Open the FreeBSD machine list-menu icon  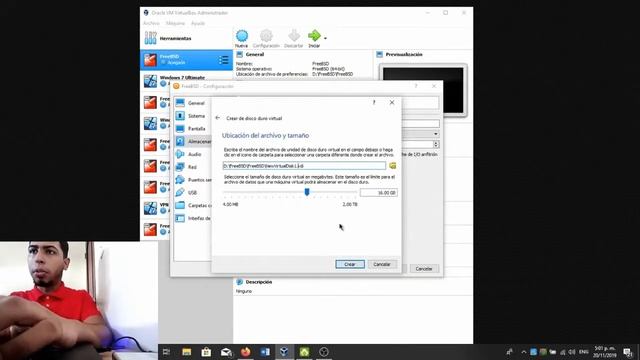coord(223,60)
